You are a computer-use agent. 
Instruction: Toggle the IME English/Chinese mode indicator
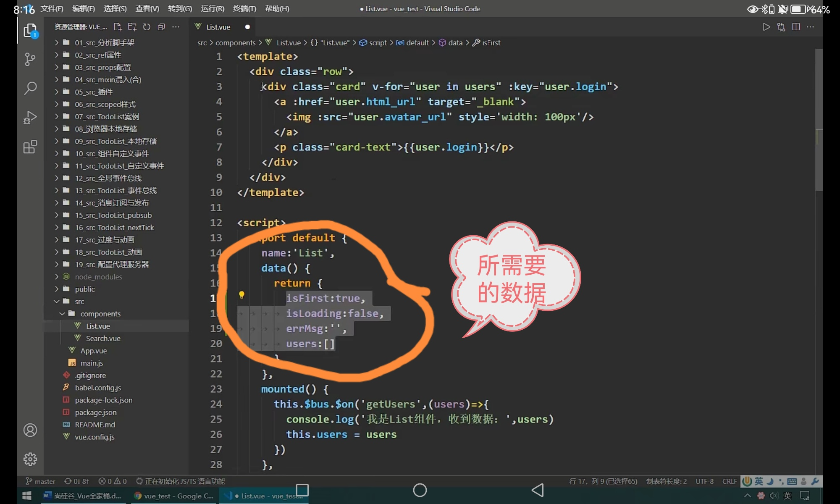click(759, 481)
